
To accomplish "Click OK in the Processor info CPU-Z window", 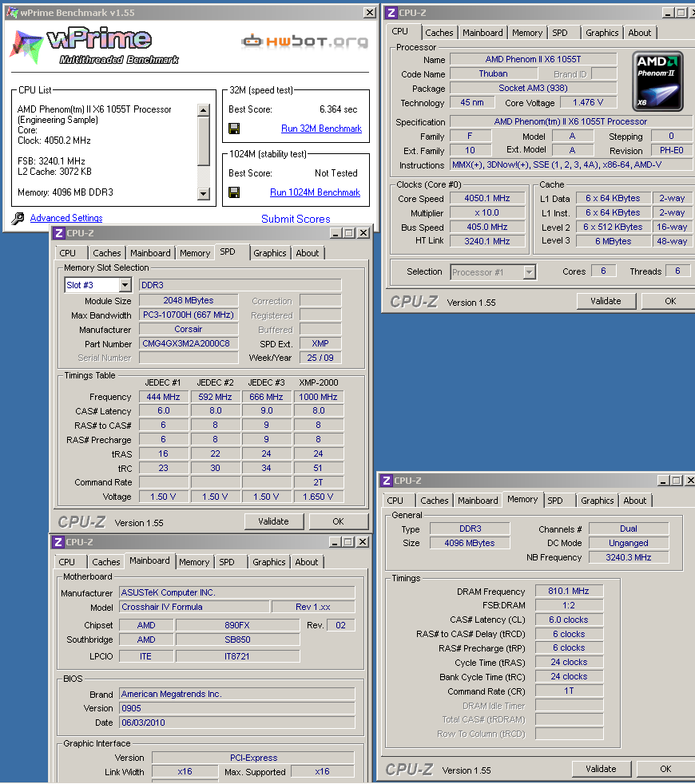I will [669, 301].
